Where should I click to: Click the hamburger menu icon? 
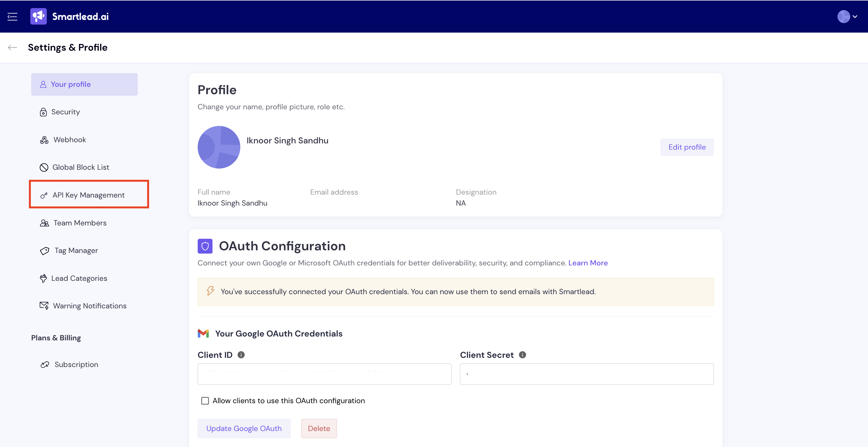pyautogui.click(x=12, y=17)
